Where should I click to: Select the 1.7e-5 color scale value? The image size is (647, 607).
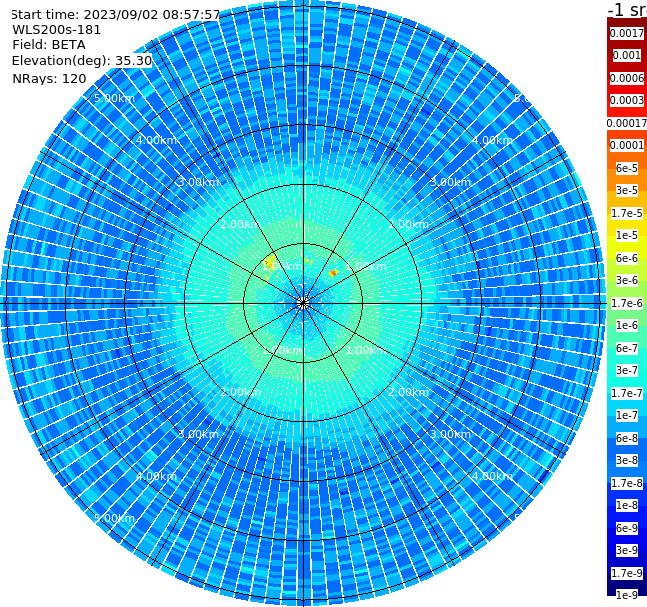627,213
